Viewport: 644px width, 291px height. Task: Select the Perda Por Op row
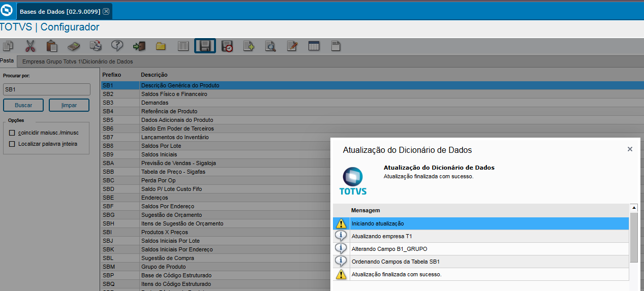tap(216, 180)
